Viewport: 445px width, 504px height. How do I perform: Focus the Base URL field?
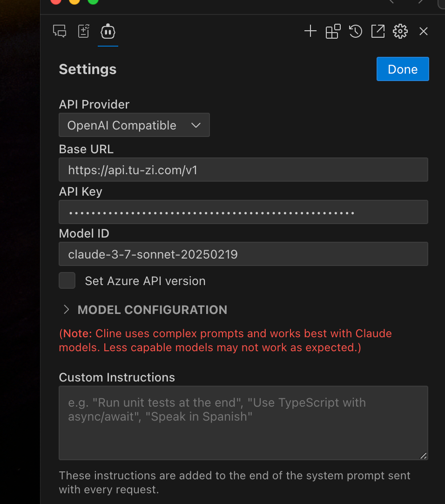click(x=243, y=170)
